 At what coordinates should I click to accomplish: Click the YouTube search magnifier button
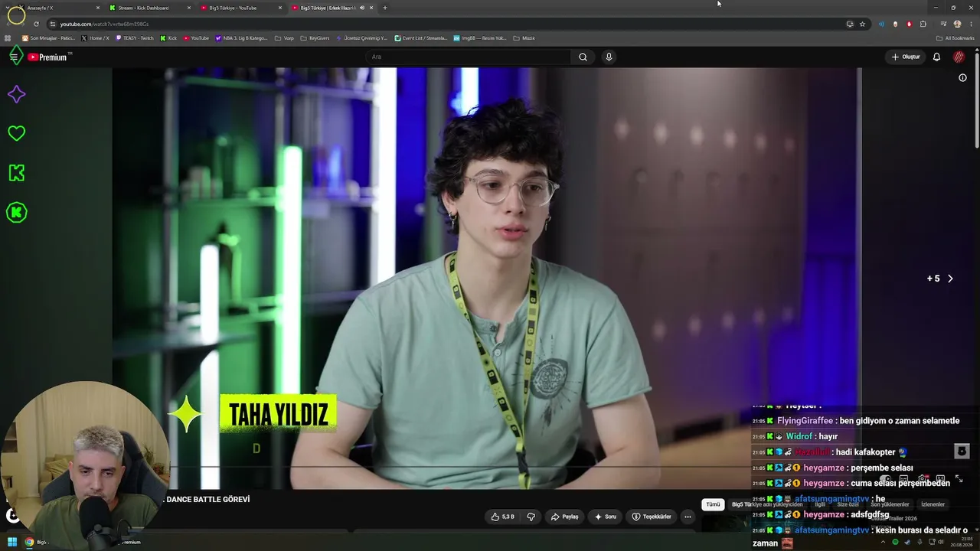pyautogui.click(x=583, y=57)
